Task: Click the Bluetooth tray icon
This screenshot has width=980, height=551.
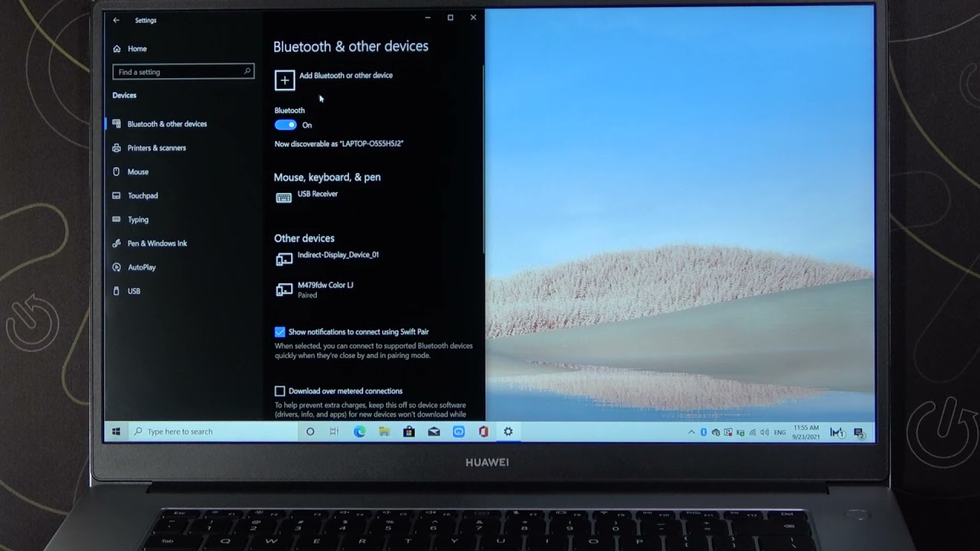Action: 704,432
